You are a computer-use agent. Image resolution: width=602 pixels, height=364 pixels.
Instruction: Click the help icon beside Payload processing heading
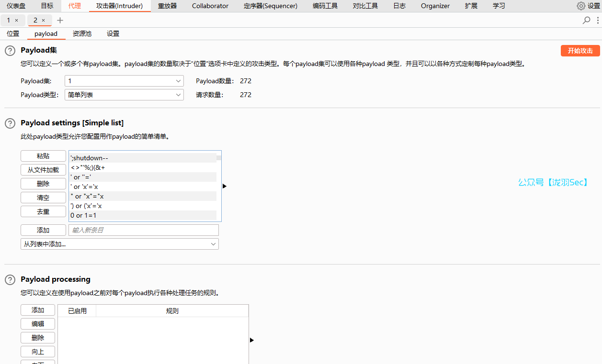(10, 279)
